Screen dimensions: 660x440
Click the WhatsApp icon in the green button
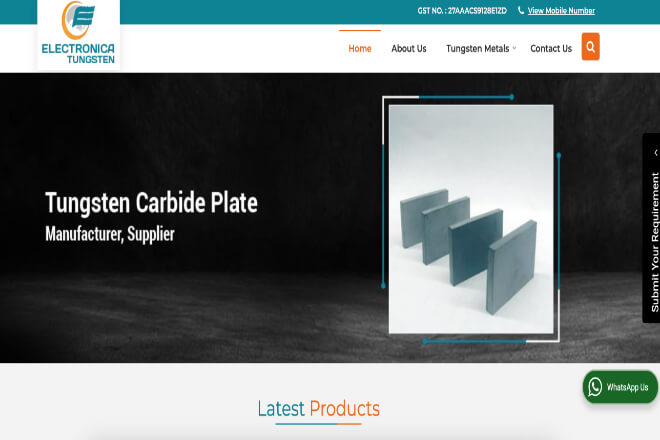point(595,387)
